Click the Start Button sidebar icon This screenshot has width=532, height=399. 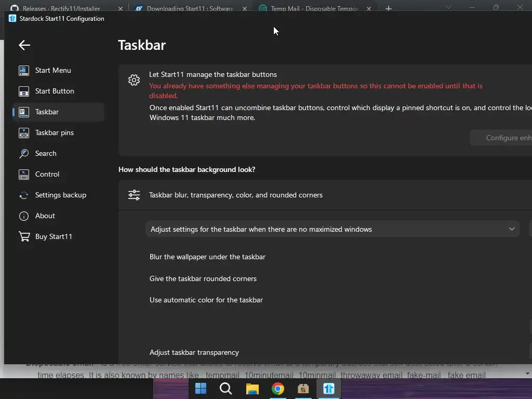[24, 91]
